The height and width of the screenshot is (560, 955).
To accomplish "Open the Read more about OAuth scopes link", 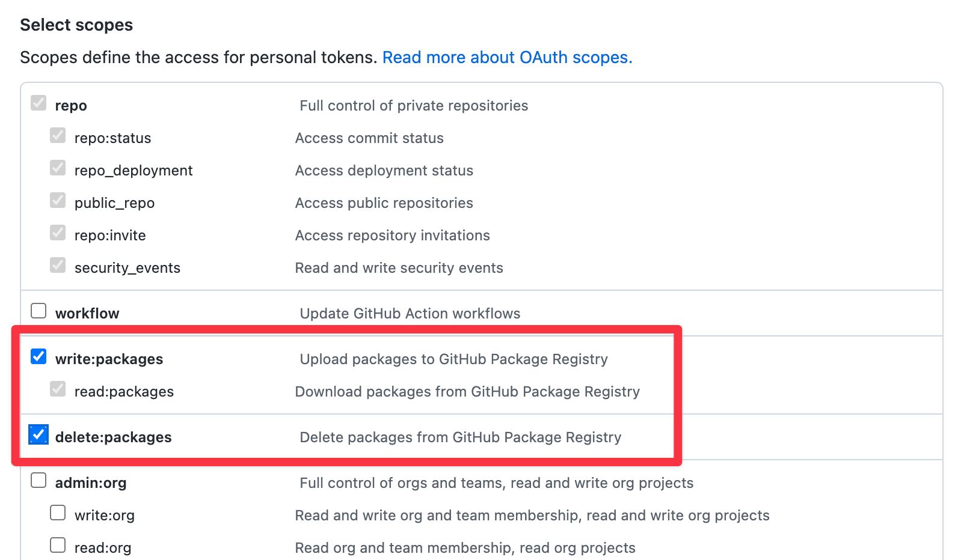I will point(507,57).
